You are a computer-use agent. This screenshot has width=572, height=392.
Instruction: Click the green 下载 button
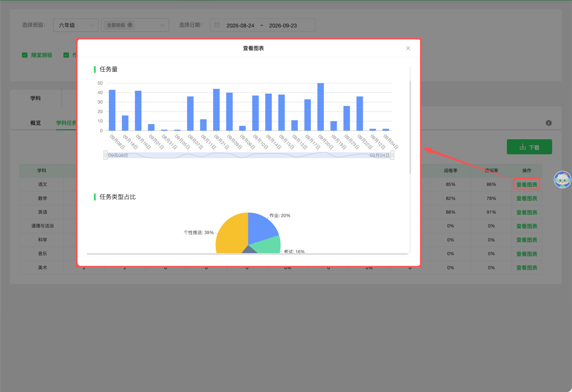click(x=529, y=147)
